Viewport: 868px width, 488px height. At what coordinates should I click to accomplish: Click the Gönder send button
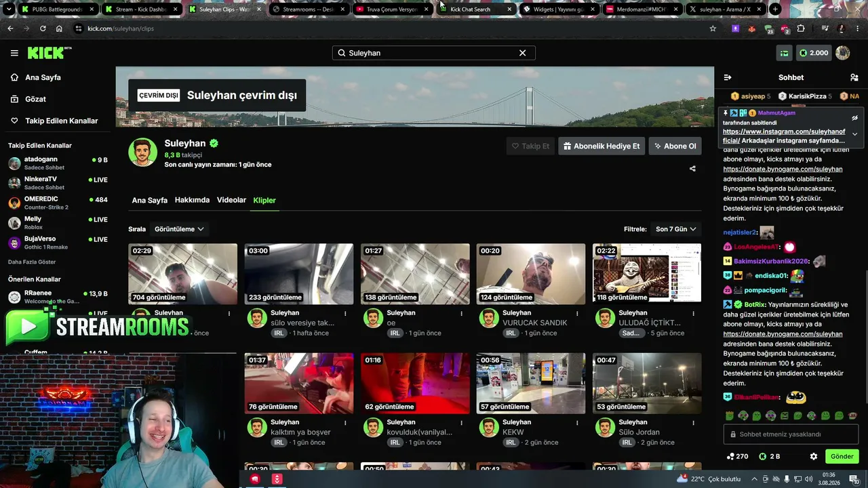[842, 456]
